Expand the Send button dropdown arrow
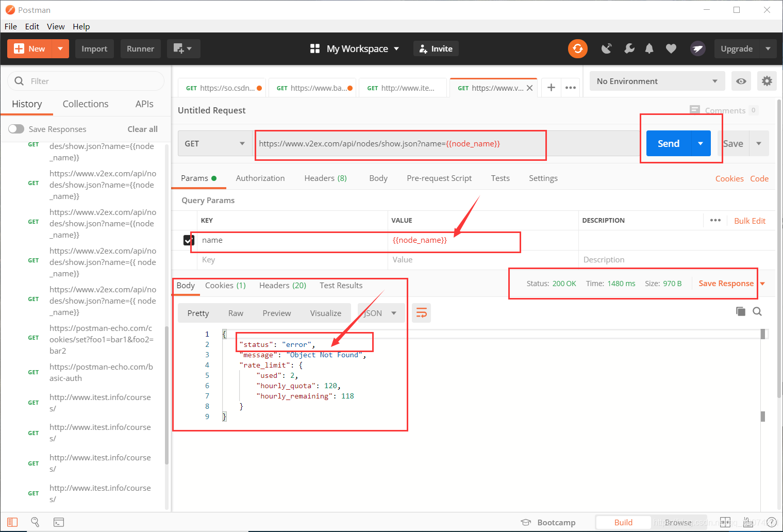The width and height of the screenshot is (783, 532). [701, 143]
